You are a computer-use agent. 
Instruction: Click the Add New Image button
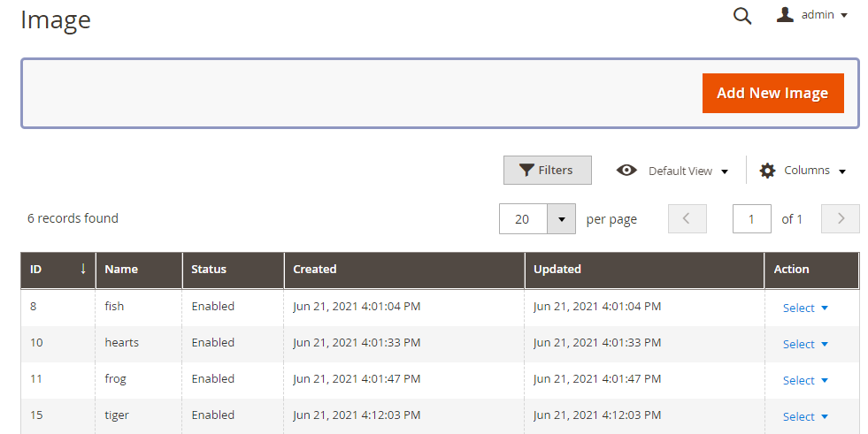pos(772,93)
